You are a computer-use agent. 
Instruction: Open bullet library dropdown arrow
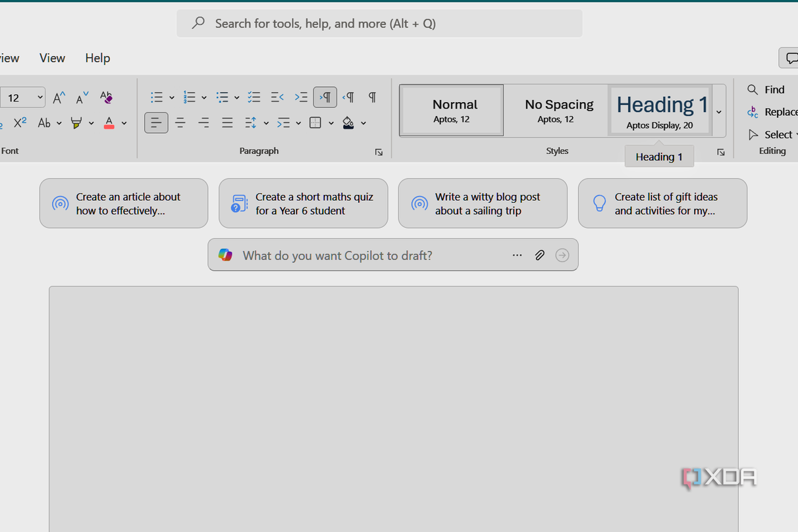[172, 97]
